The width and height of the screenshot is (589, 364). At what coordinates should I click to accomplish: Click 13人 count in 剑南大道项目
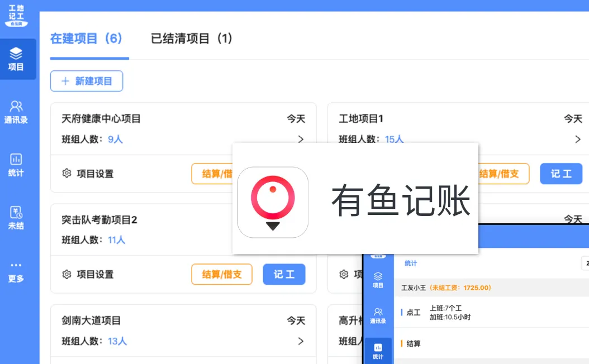(117, 341)
